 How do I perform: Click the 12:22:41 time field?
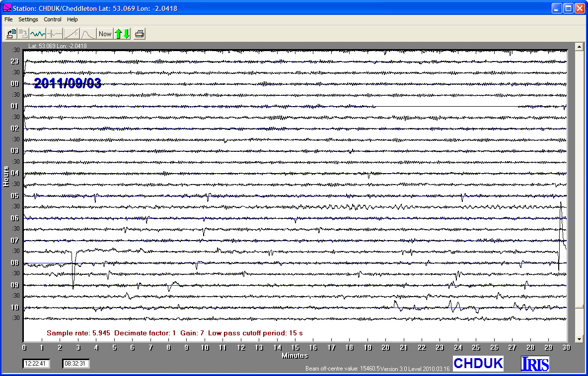35,363
